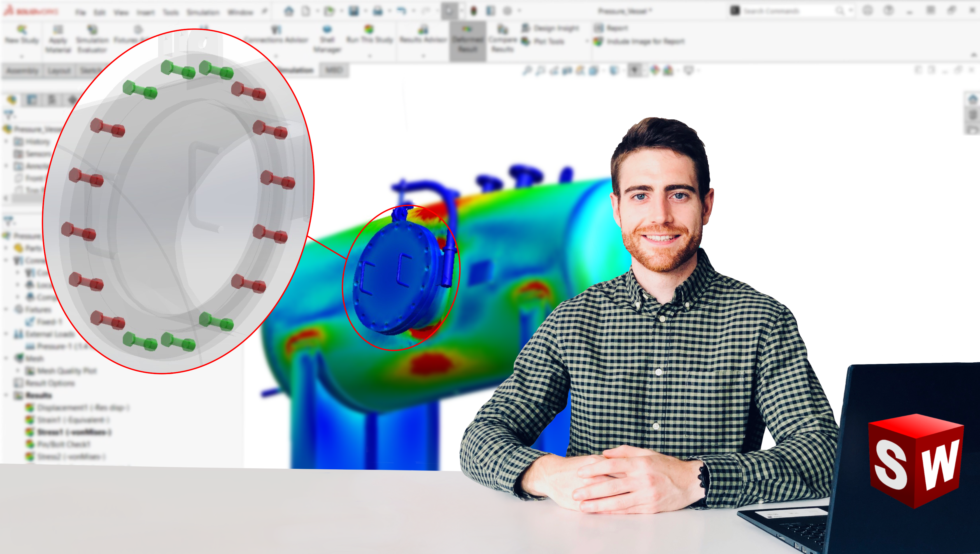Click the Home icon in top toolbar
The width and height of the screenshot is (980, 554).
[x=289, y=11]
